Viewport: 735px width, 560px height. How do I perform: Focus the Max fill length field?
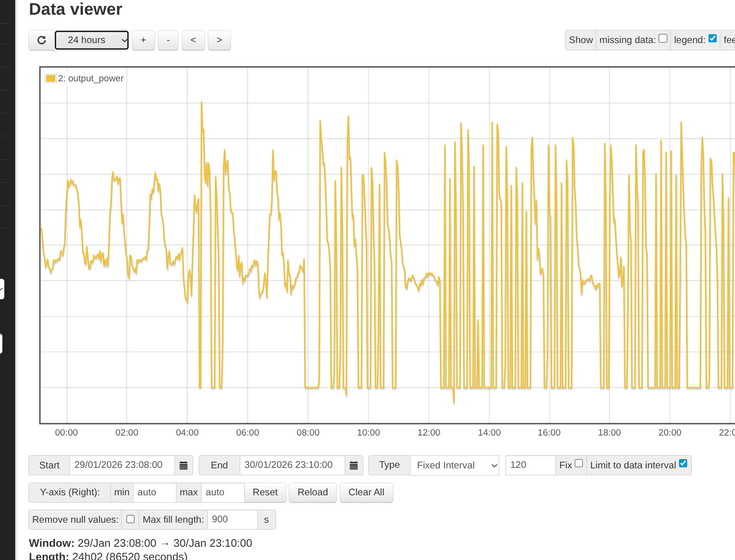[232, 519]
